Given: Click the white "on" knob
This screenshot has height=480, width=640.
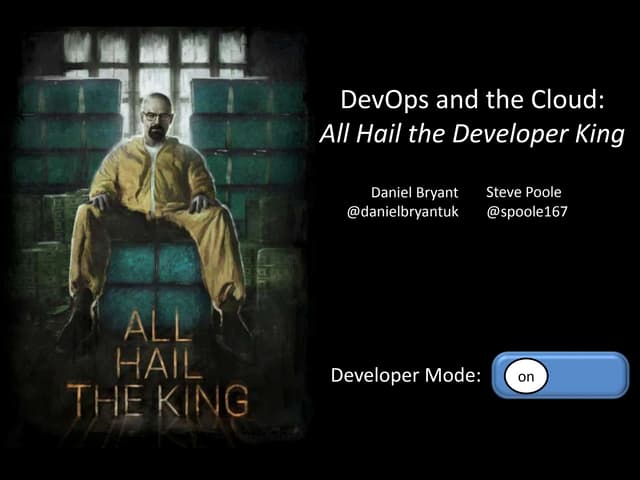Looking at the screenshot, I should [x=525, y=376].
